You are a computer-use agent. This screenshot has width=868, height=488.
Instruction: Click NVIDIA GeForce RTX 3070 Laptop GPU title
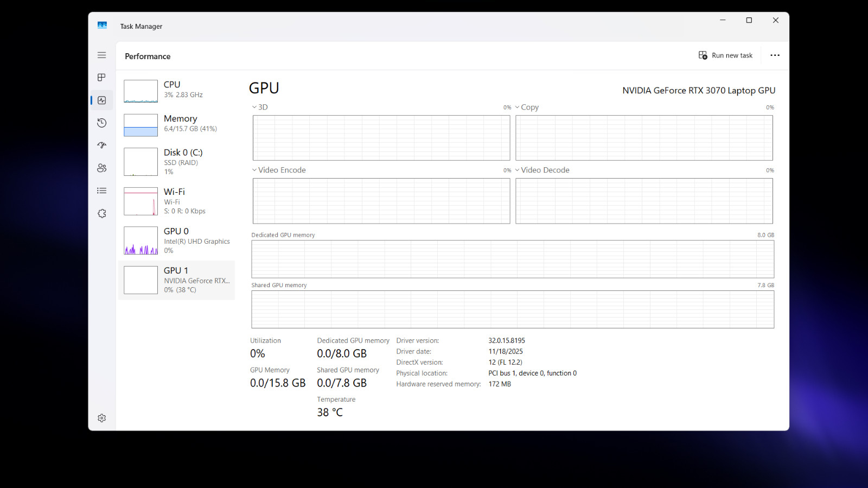[x=699, y=91]
